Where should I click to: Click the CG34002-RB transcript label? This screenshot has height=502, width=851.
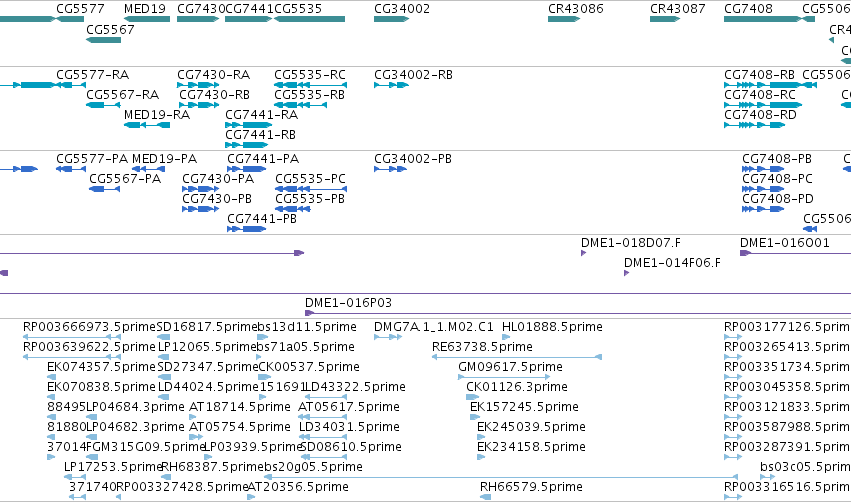(414, 75)
